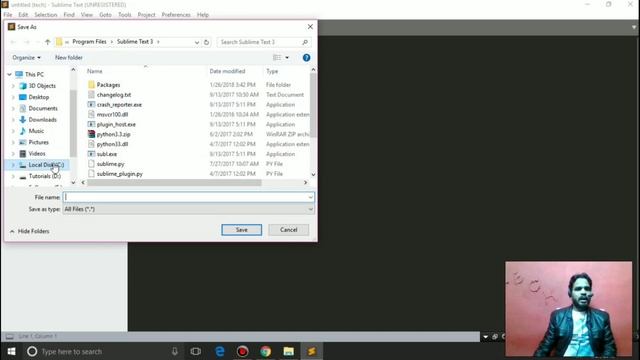Click the Cancel button
The width and height of the screenshot is (640, 360).
pos(289,230)
